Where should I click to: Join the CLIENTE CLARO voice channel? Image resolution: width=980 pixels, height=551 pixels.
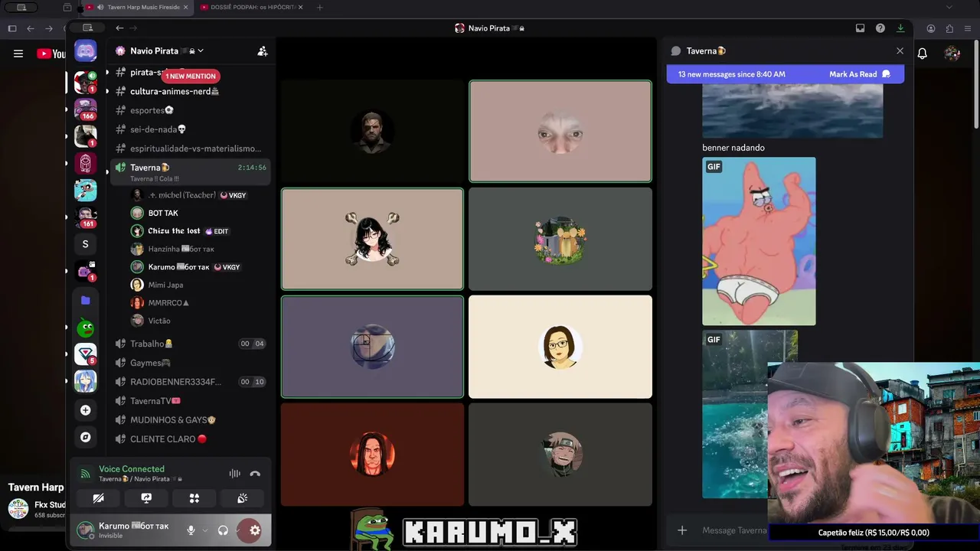pyautogui.click(x=190, y=439)
